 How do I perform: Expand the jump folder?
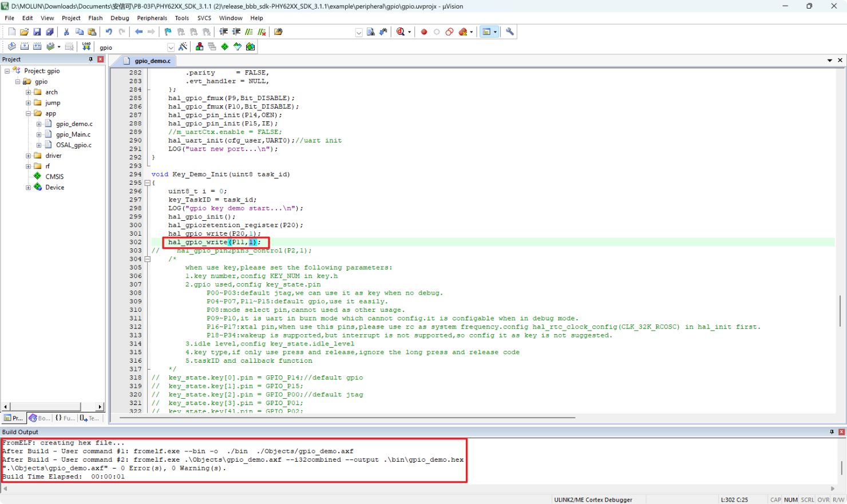[28, 103]
